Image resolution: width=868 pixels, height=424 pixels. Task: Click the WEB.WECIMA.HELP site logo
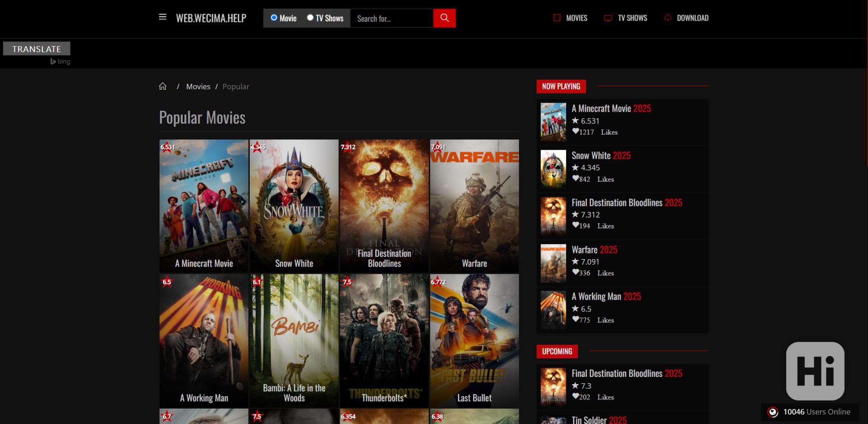tap(211, 18)
